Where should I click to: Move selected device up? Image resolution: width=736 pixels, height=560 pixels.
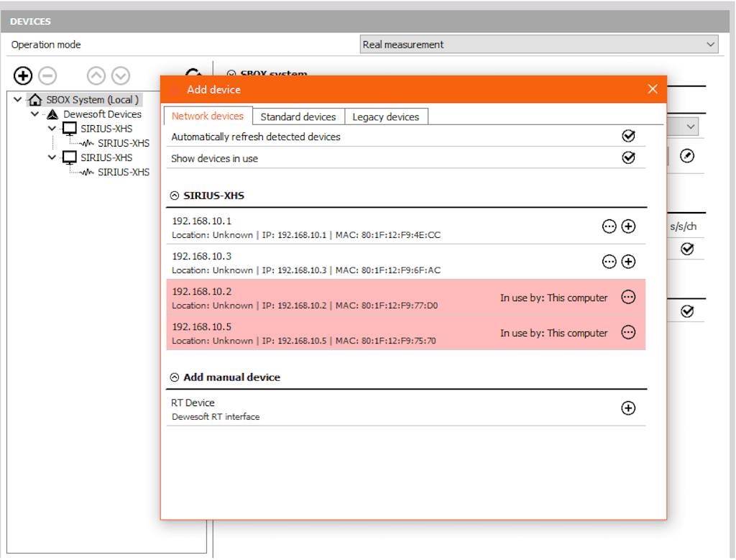[96, 75]
